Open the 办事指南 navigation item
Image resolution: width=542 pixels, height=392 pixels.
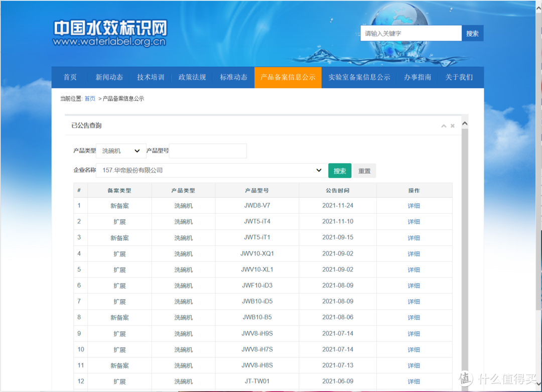point(418,77)
